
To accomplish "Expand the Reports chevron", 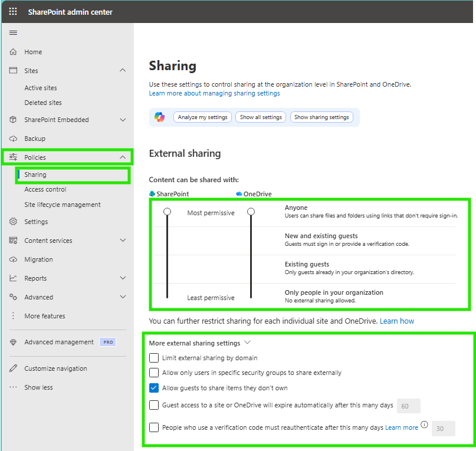I will [x=123, y=278].
